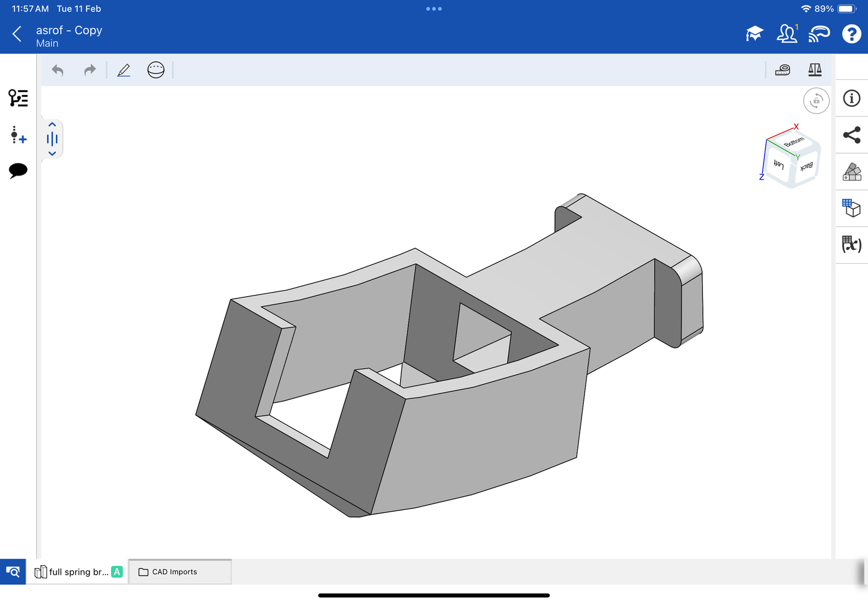Open the Learning center graduation cap
This screenshot has height=603, width=868.
pos(754,34)
